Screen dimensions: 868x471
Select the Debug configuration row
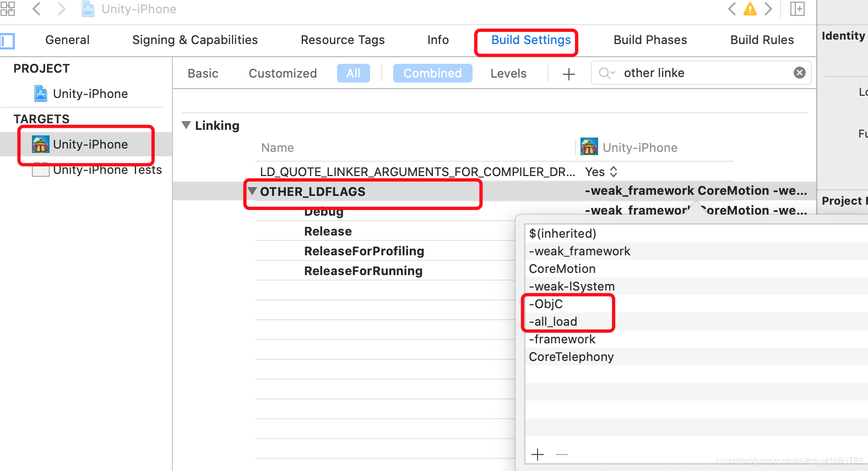tap(324, 212)
